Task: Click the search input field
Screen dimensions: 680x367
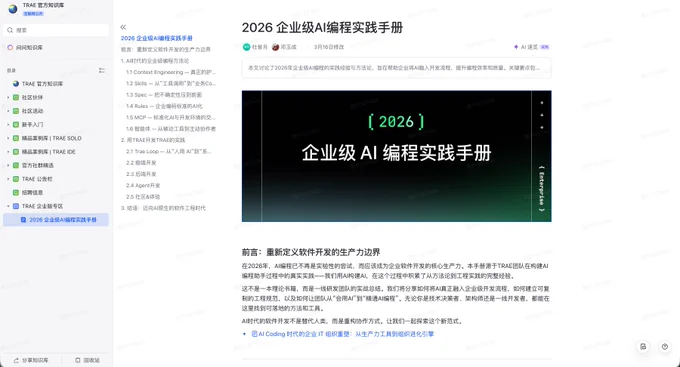Action: point(56,30)
